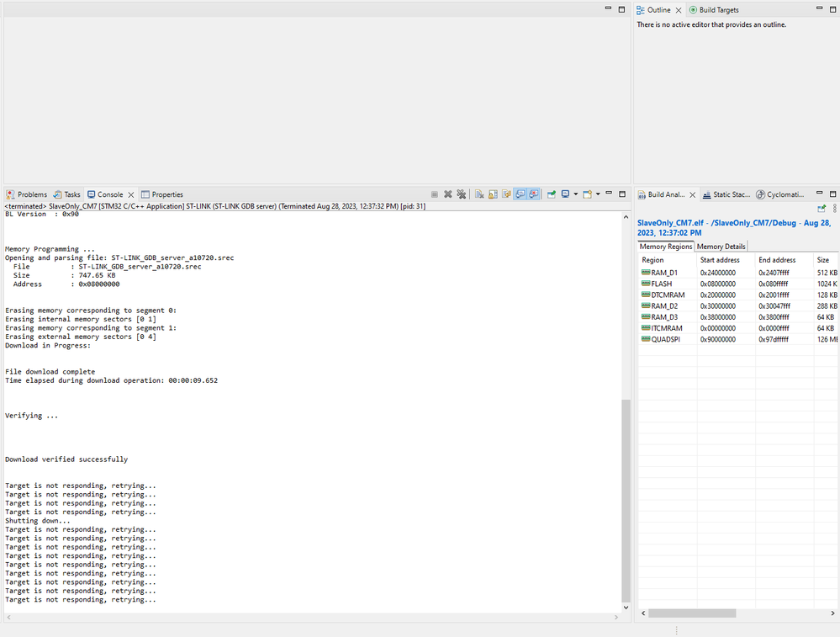
Task: Clear the console output
Action: 479,194
